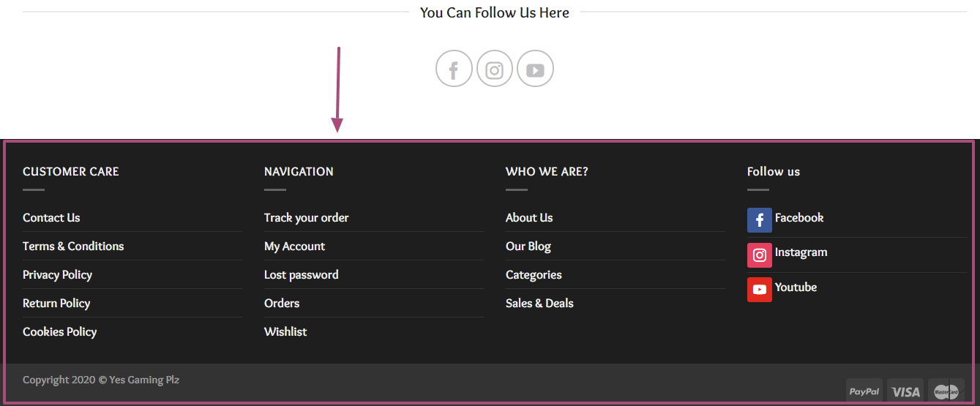Open the Contact Us link
This screenshot has width=980, height=406.
click(51, 218)
